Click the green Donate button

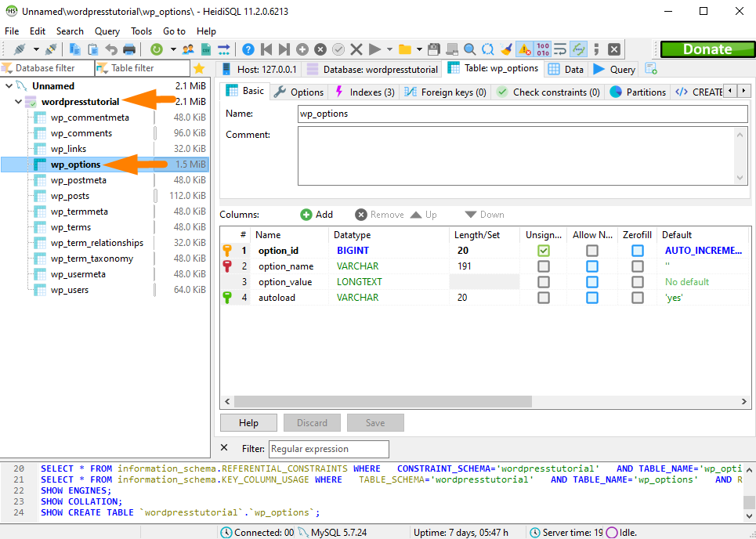point(707,49)
